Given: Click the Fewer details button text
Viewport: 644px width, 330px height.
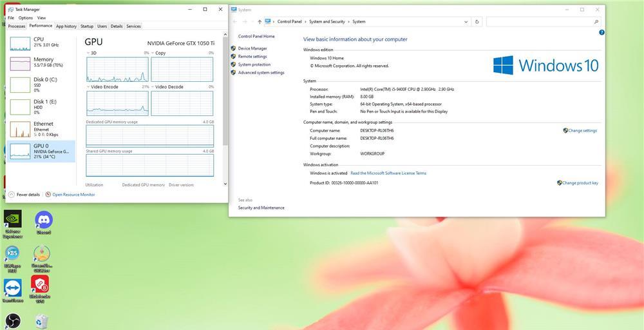Looking at the screenshot, I should (28, 195).
